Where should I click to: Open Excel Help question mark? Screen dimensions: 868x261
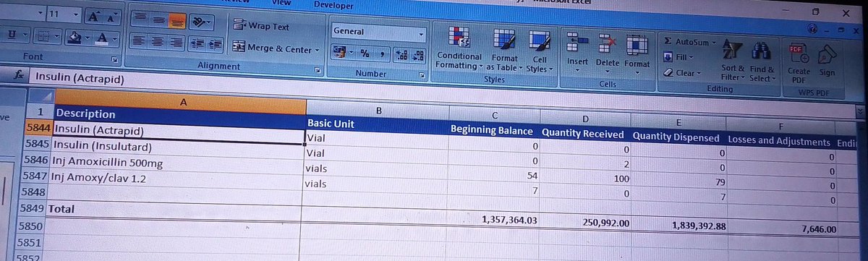click(813, 29)
